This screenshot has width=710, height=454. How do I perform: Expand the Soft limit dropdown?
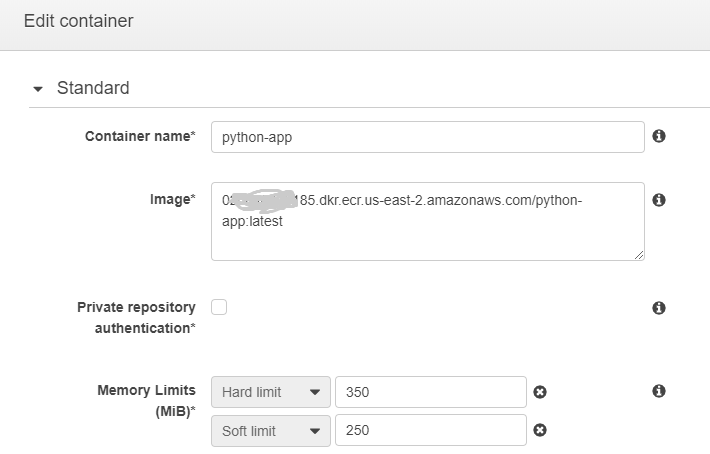coord(270,430)
